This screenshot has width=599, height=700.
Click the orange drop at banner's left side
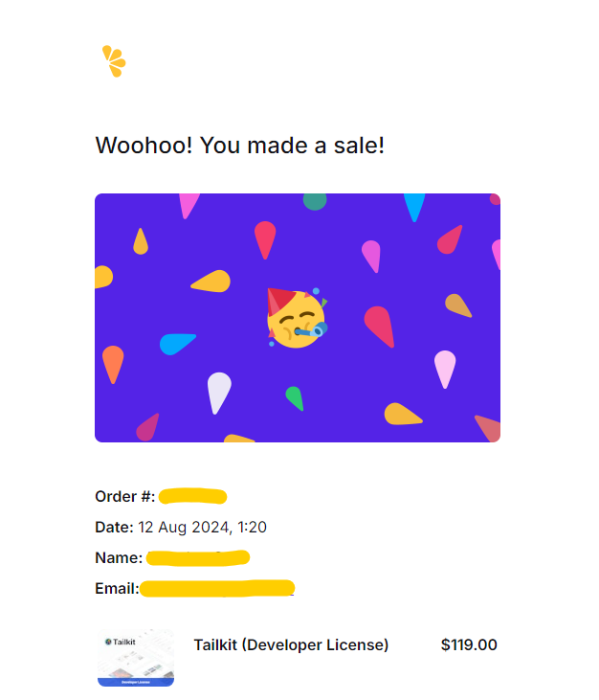tap(113, 364)
